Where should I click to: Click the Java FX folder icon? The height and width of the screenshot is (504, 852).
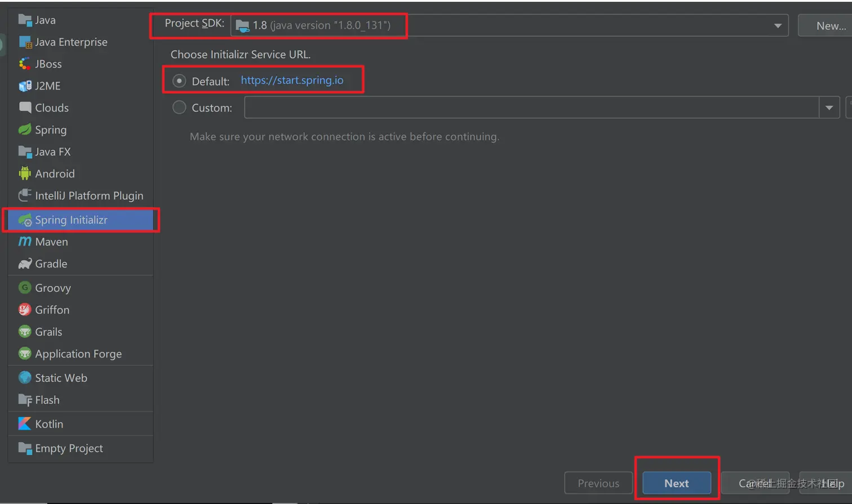click(25, 151)
